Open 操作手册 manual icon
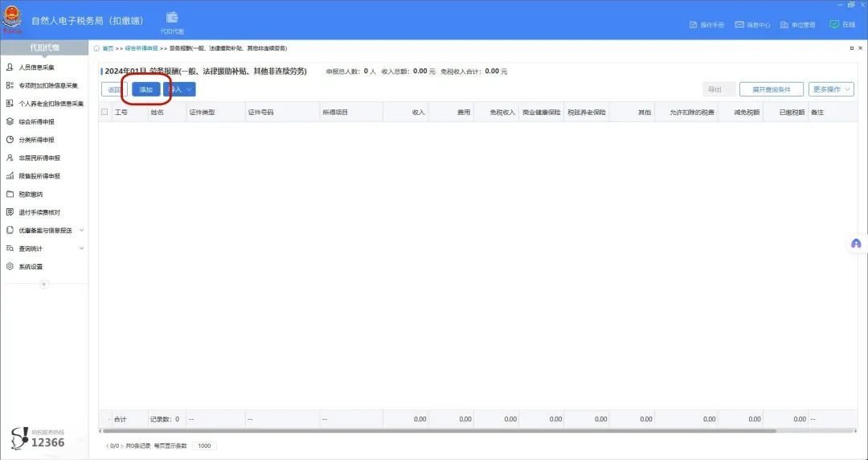 tap(693, 25)
